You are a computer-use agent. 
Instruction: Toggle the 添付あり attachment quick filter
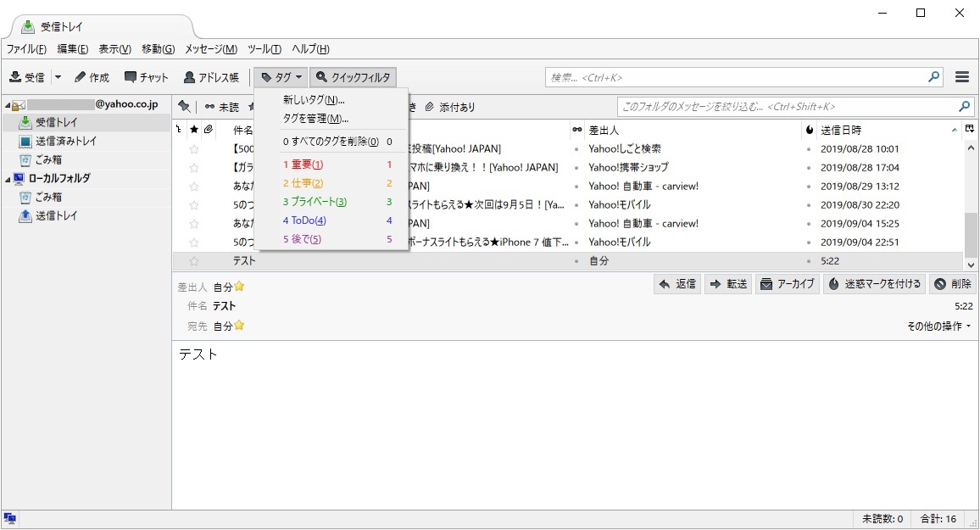[x=450, y=107]
